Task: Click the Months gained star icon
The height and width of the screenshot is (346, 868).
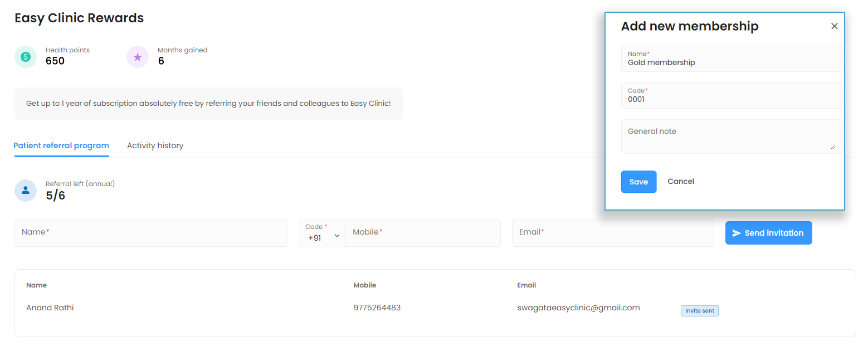Action: coord(138,57)
